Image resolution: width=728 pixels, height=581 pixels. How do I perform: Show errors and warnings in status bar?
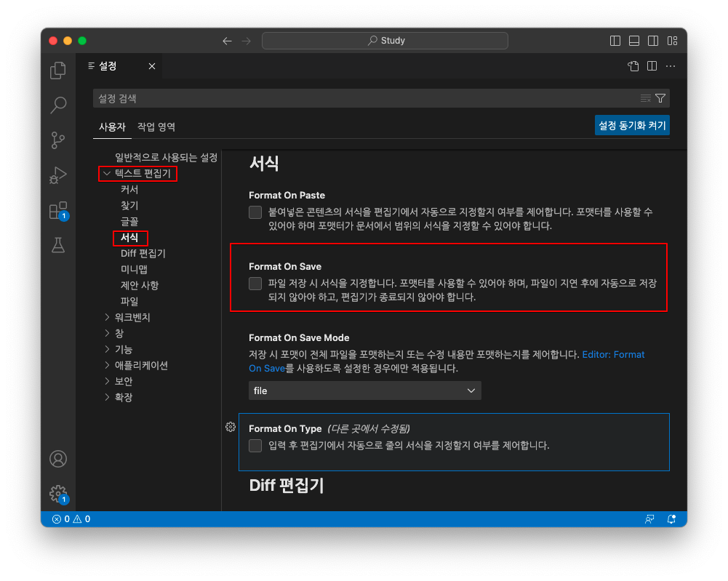71,518
